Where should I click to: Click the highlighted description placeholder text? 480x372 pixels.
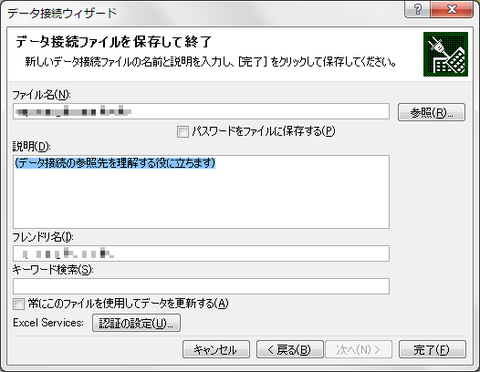pos(115,163)
